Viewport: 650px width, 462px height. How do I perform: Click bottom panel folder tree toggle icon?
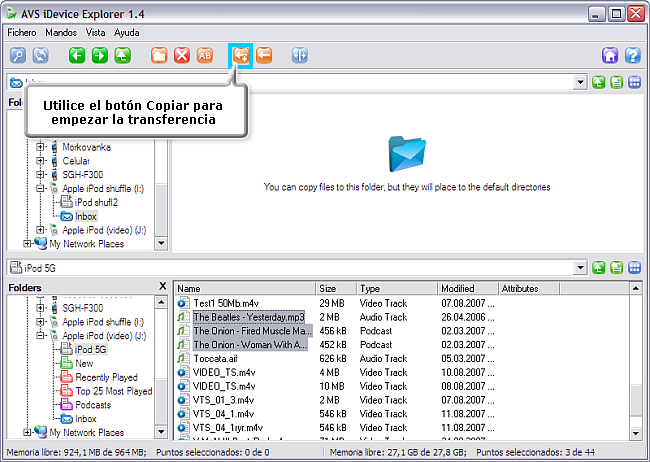(x=617, y=268)
